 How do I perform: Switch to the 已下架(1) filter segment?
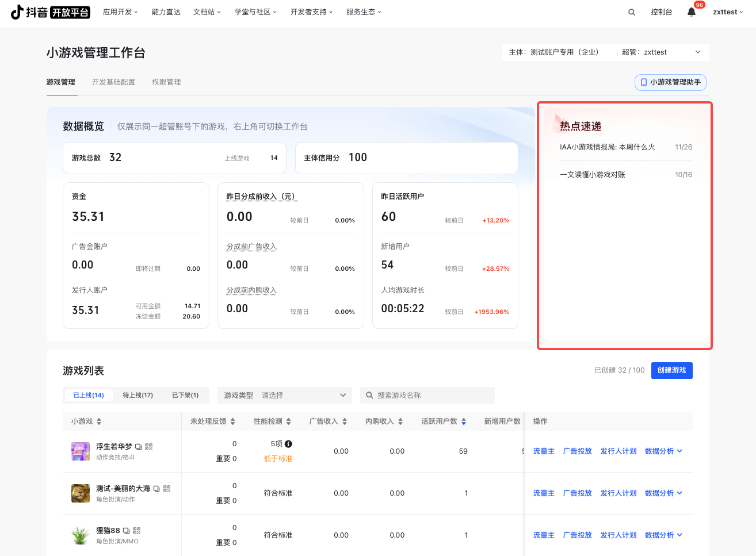(185, 395)
